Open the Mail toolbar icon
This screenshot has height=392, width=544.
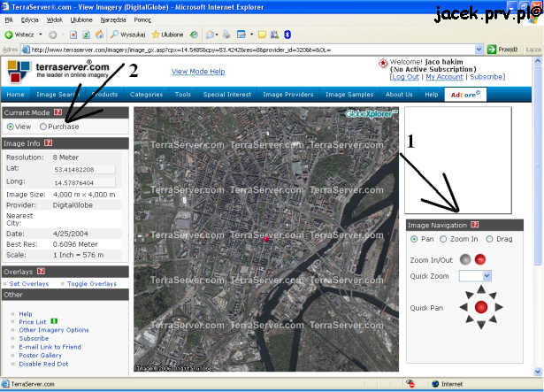(210, 35)
